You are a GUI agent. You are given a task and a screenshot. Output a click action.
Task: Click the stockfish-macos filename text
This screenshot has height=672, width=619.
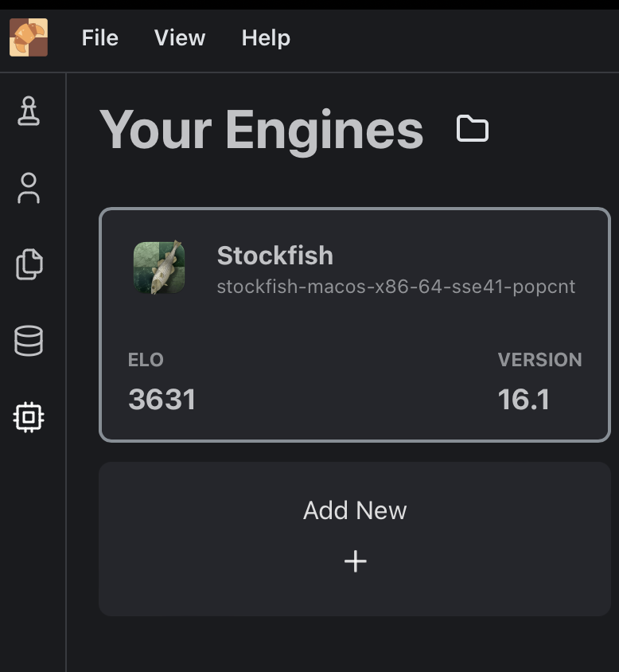[x=395, y=287]
